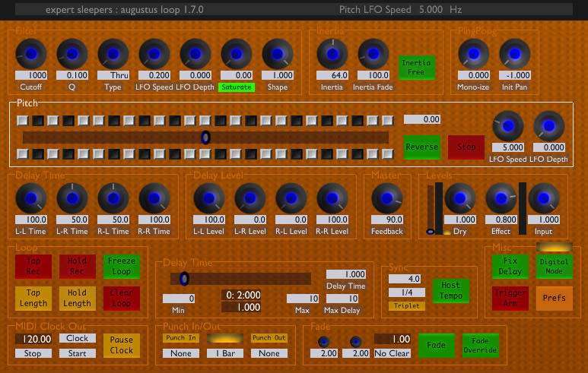588x373 pixels.
Task: Click the Inertia knob
Action: point(332,54)
